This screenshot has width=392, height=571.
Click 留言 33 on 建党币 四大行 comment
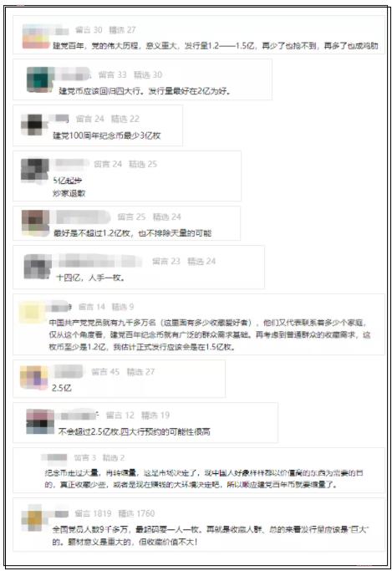[112, 74]
